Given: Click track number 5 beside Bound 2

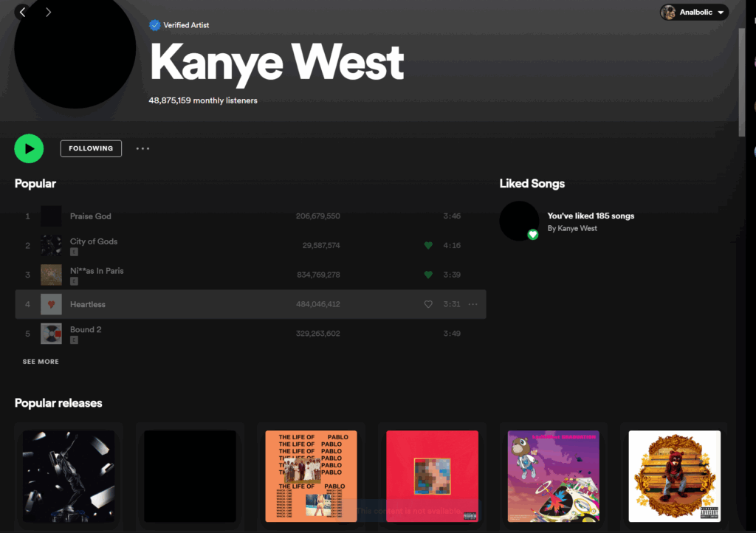Looking at the screenshot, I should (27, 334).
